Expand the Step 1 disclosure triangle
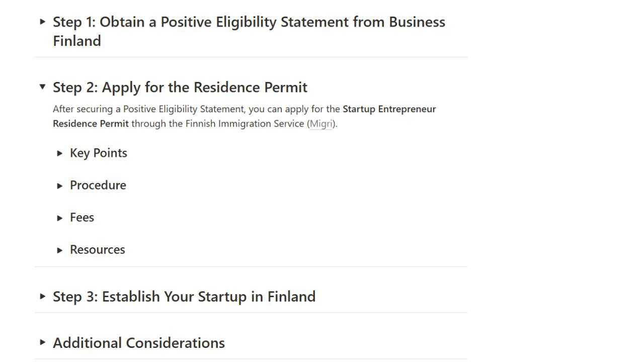The height and width of the screenshot is (362, 644). pos(42,22)
